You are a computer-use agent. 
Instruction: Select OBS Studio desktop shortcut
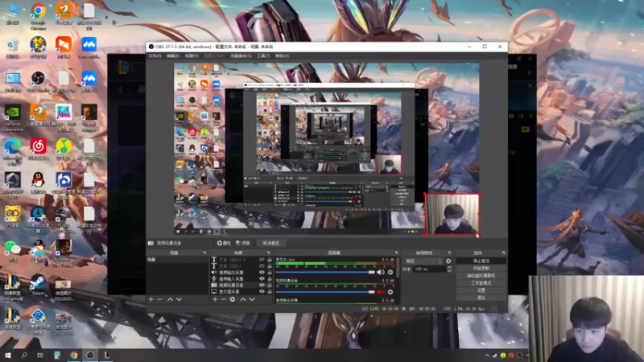coord(38,82)
